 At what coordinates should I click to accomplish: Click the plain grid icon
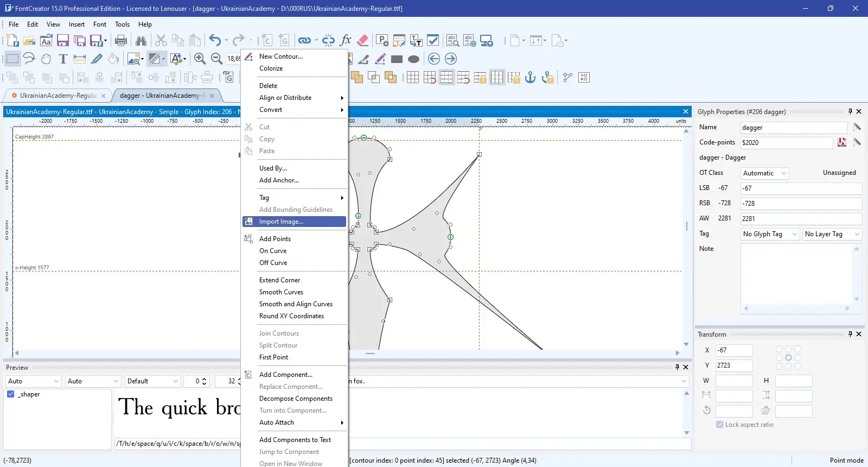pyautogui.click(x=413, y=78)
